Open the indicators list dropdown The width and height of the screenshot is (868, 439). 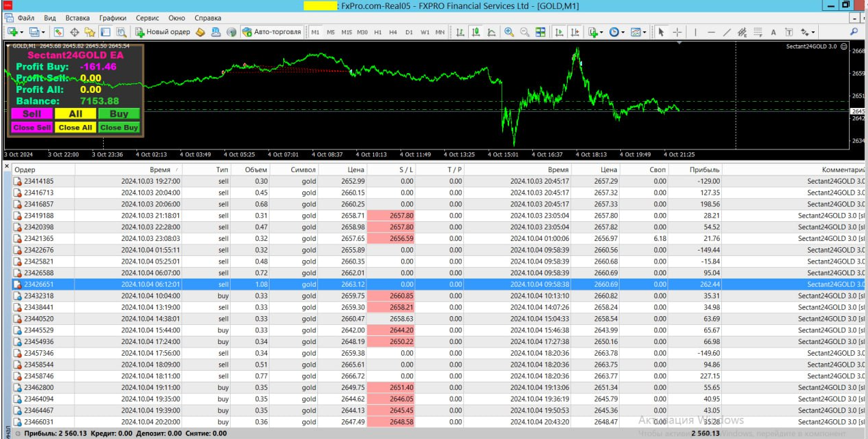coord(595,32)
